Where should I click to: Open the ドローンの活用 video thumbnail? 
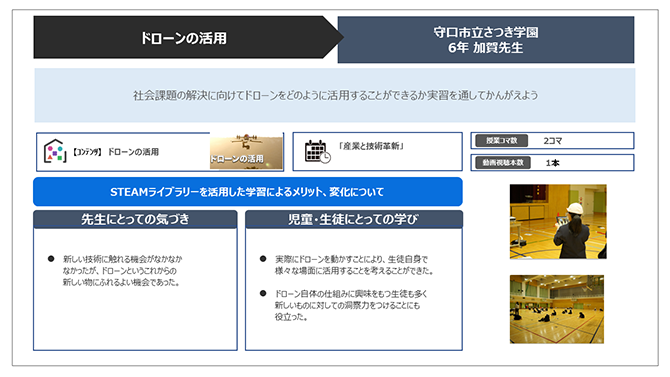coord(246,151)
